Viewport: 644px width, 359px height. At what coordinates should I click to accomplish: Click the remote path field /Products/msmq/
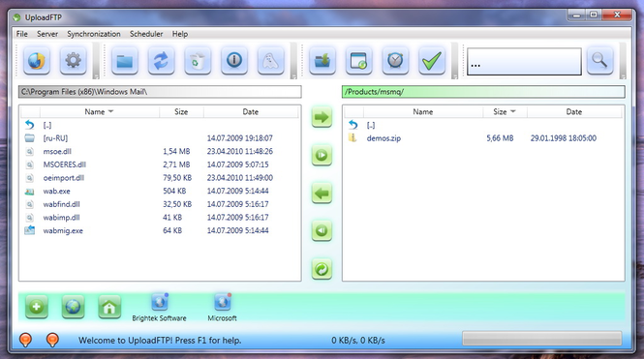click(483, 92)
